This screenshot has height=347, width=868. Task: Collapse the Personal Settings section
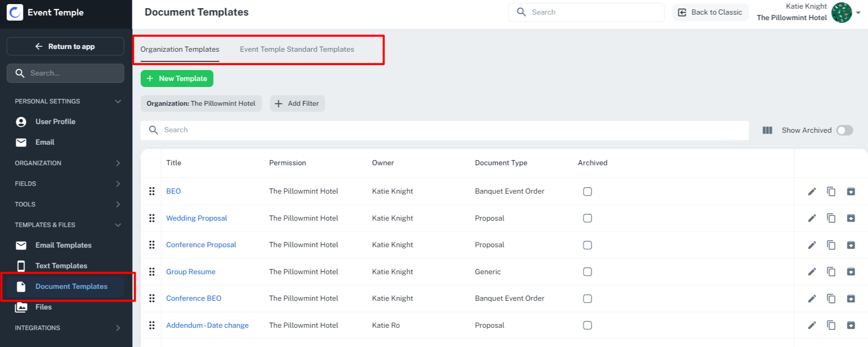coord(118,101)
